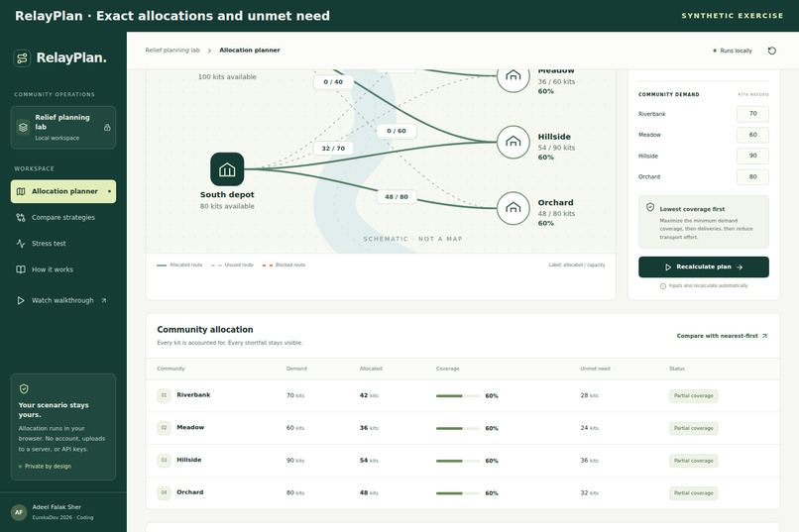Screen dimensions: 799x532
Task: Click the Compare strategies icon
Action: (21, 217)
